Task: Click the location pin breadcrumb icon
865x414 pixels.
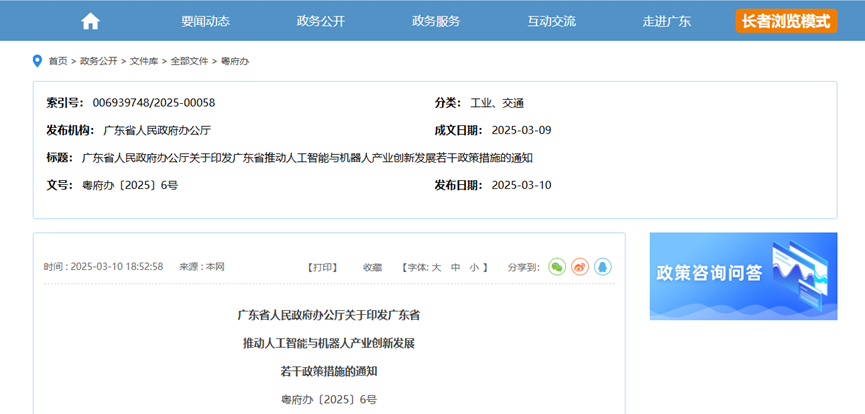Action: pyautogui.click(x=38, y=61)
